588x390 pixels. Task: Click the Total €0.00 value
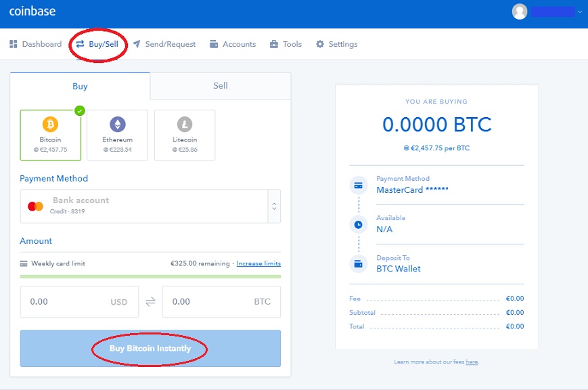[x=515, y=326]
